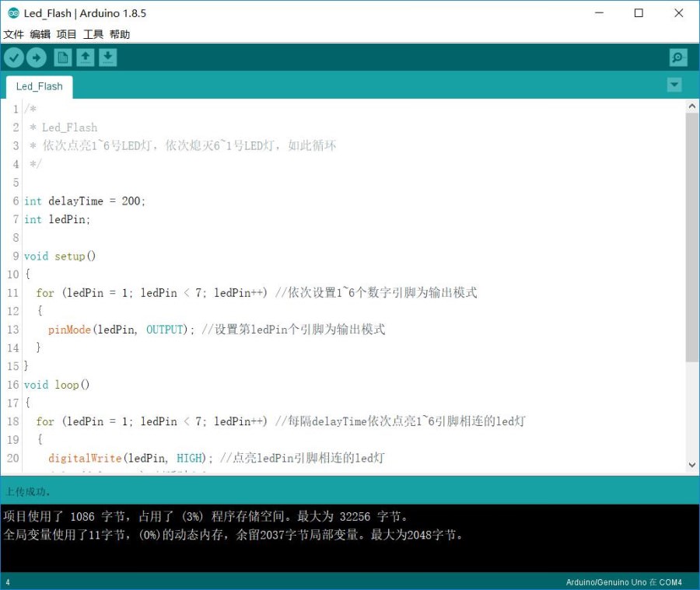700x590 pixels.
Task: Click 'void setup()' on line 9
Action: pos(60,257)
